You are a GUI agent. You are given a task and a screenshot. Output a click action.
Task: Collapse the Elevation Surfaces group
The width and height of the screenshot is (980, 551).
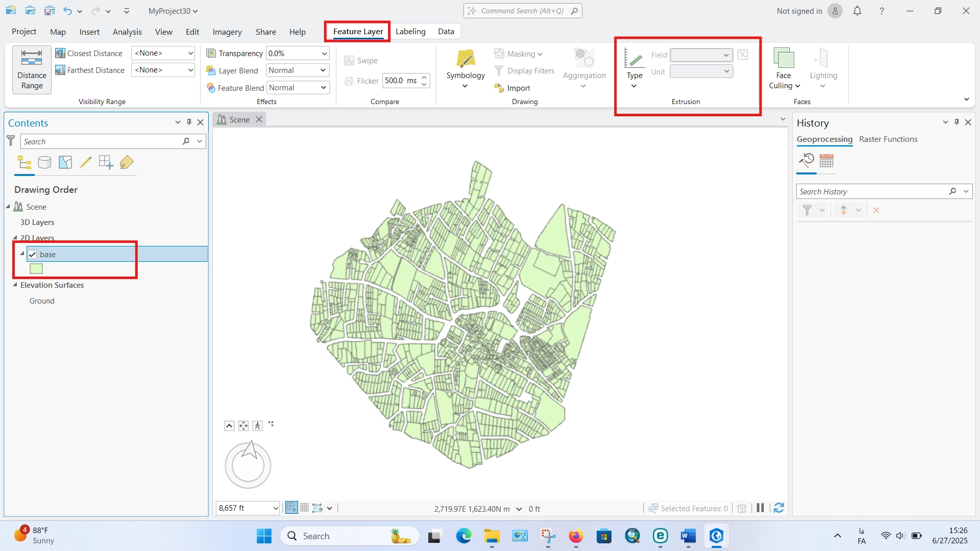15,285
